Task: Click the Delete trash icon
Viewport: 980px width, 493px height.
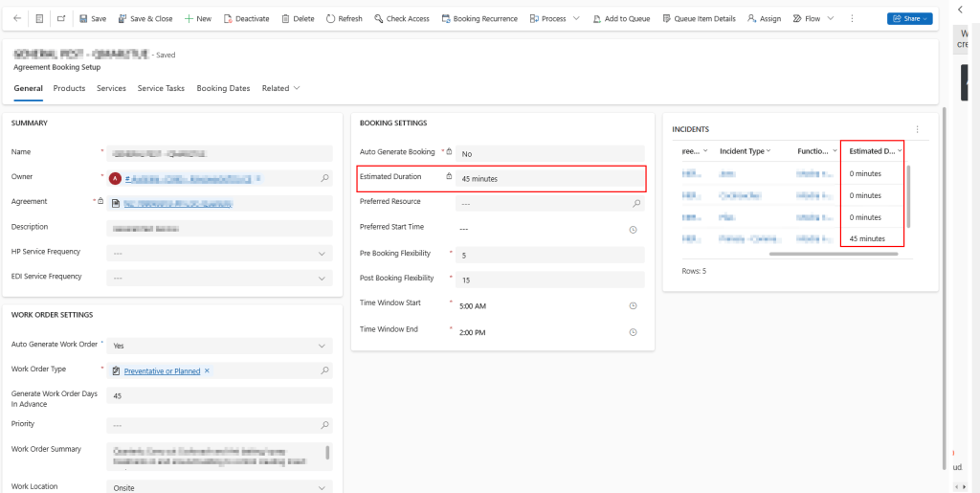Action: pos(285,18)
